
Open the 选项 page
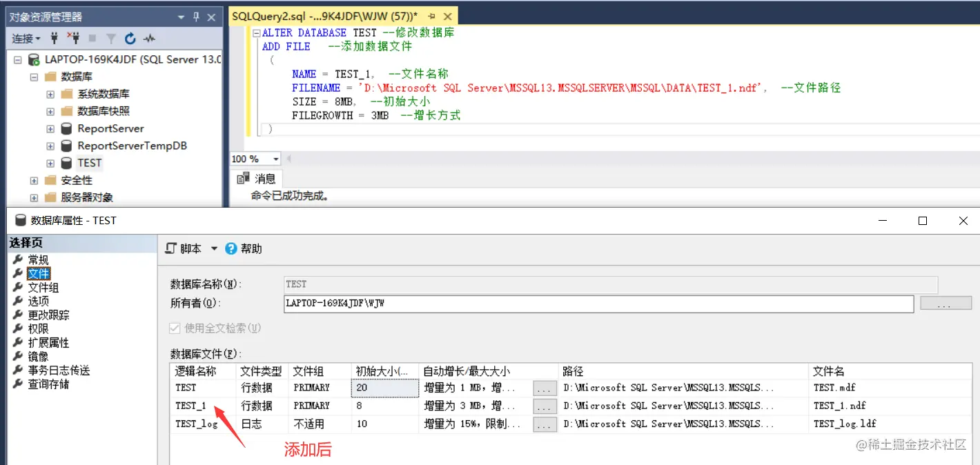(x=38, y=301)
